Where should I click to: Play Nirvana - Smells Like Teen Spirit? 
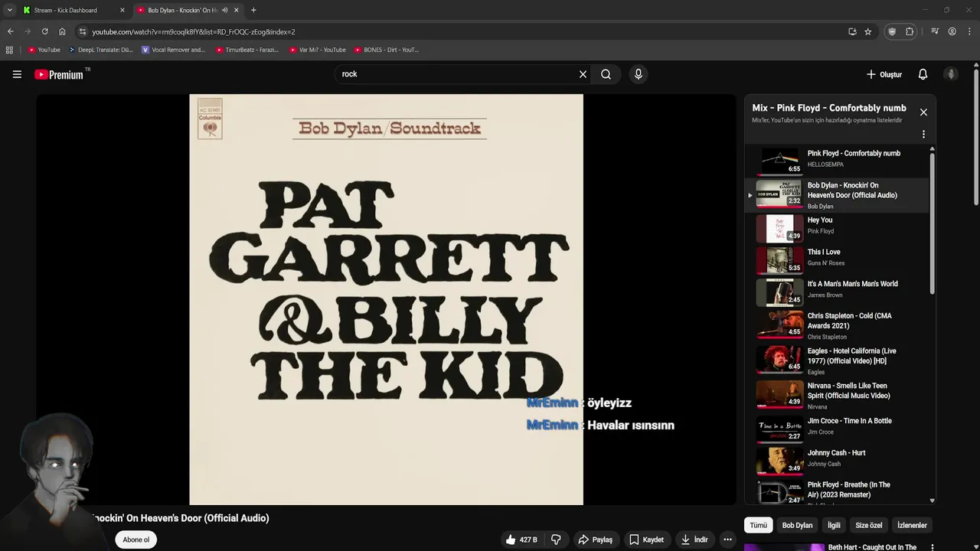click(x=838, y=396)
